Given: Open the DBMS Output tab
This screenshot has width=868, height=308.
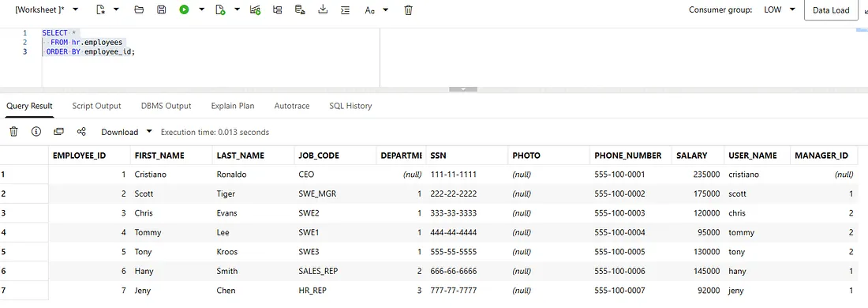Looking at the screenshot, I should pyautogui.click(x=166, y=106).
